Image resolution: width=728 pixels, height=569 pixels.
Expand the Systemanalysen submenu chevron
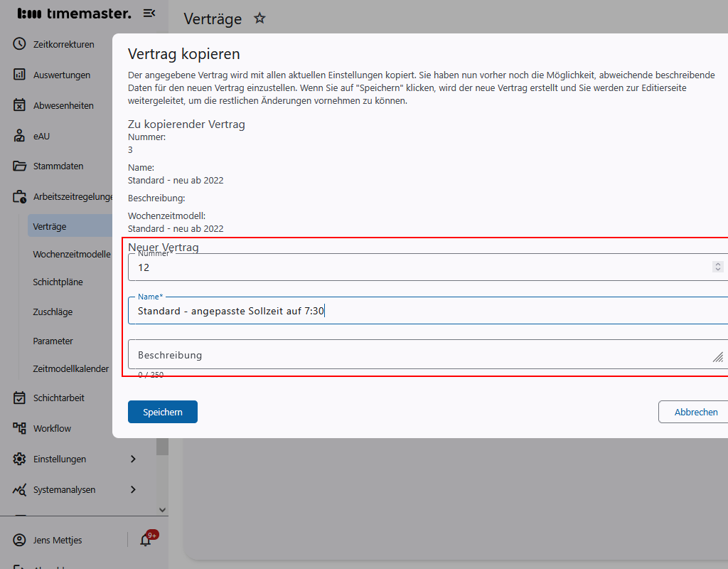point(133,489)
